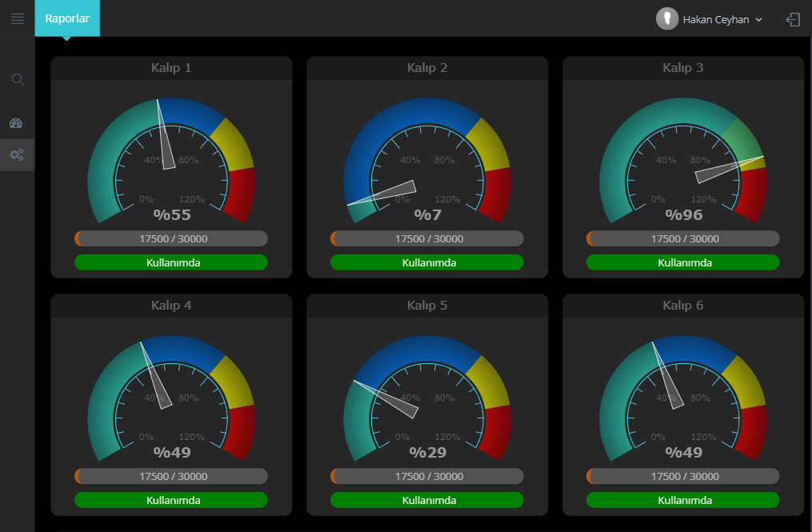Switch to the Raporlar tab
This screenshot has width=812, height=532.
tap(67, 18)
